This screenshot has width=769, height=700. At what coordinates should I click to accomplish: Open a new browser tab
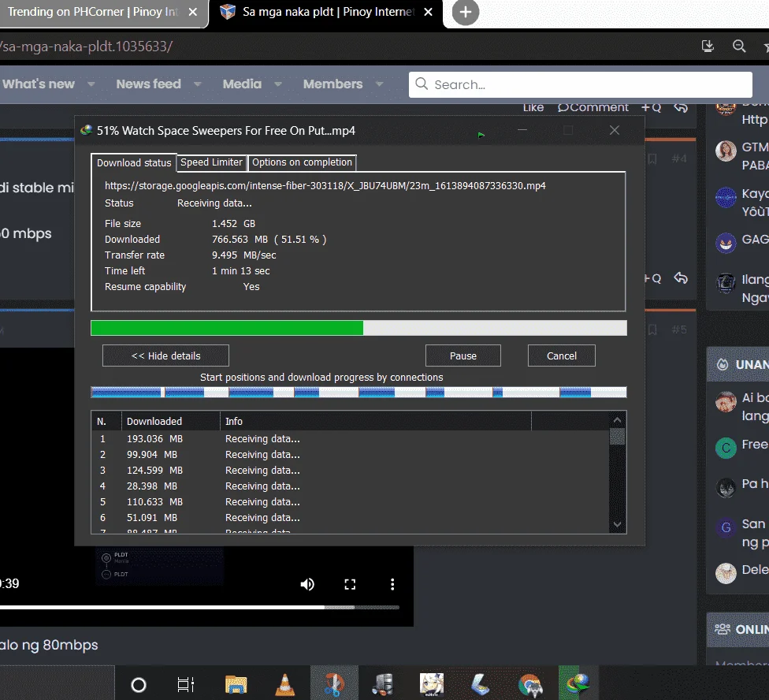466,13
